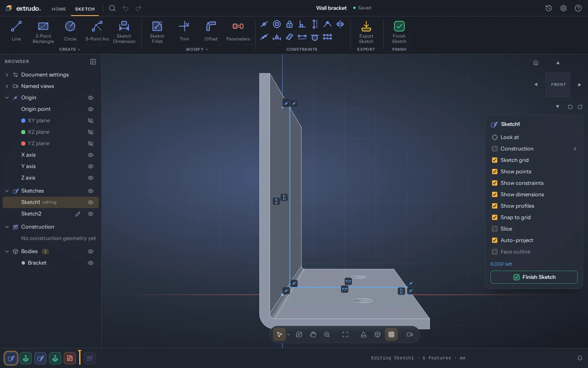Enable the Slice checkbox
This screenshot has height=368, width=588.
click(495, 229)
